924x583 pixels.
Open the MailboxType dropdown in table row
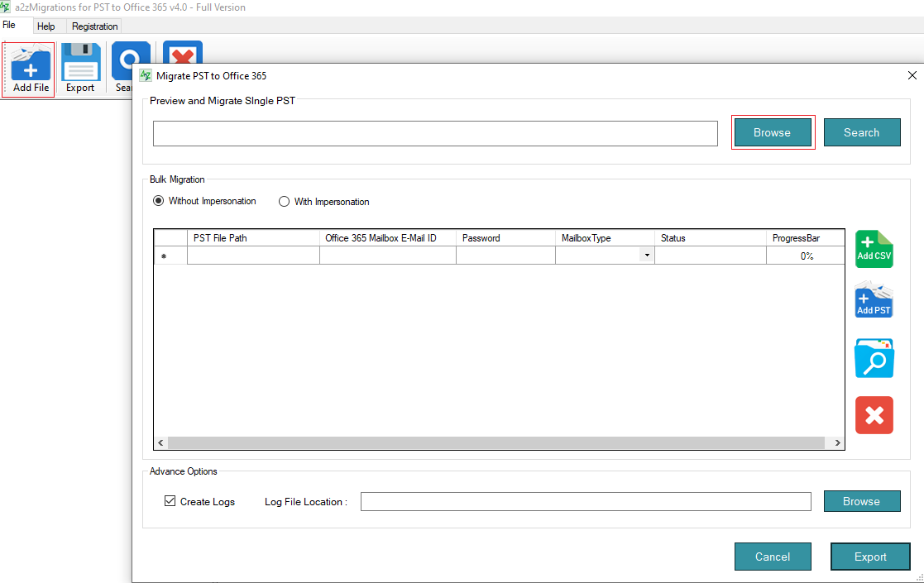click(647, 256)
